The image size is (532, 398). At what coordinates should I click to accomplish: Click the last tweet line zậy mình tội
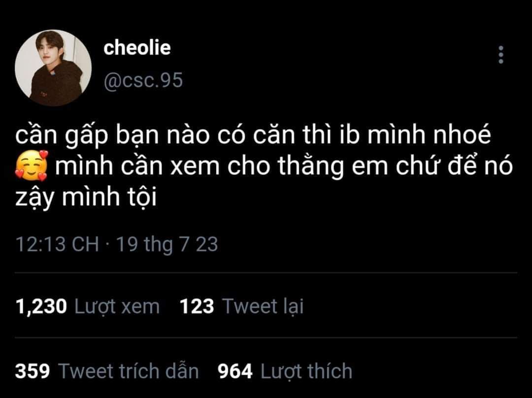(x=86, y=197)
